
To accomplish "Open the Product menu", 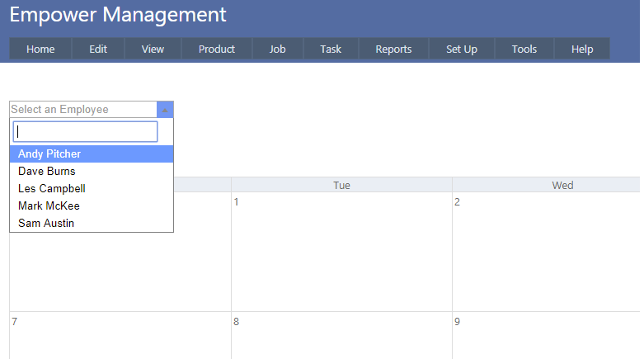I will pos(217,50).
